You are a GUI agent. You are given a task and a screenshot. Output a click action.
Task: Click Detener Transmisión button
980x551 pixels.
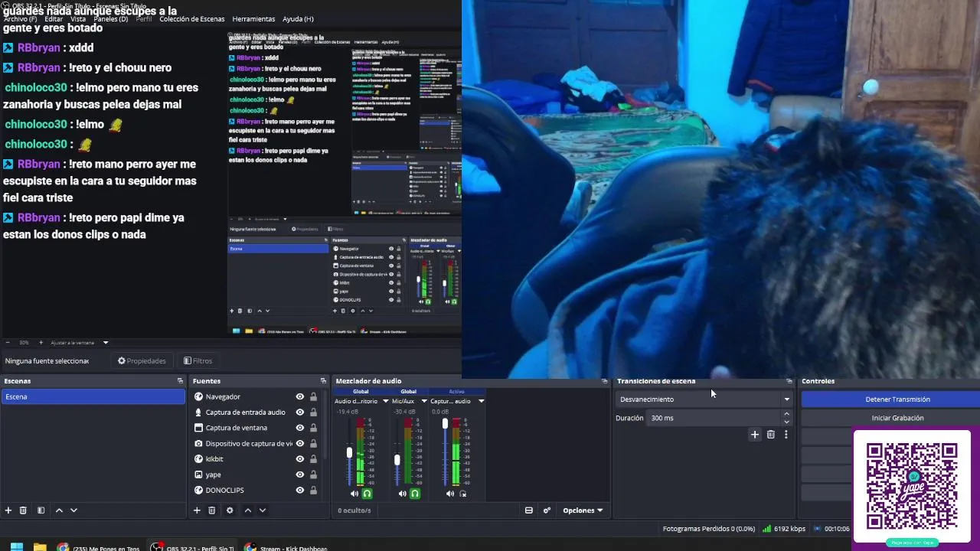[x=890, y=399]
